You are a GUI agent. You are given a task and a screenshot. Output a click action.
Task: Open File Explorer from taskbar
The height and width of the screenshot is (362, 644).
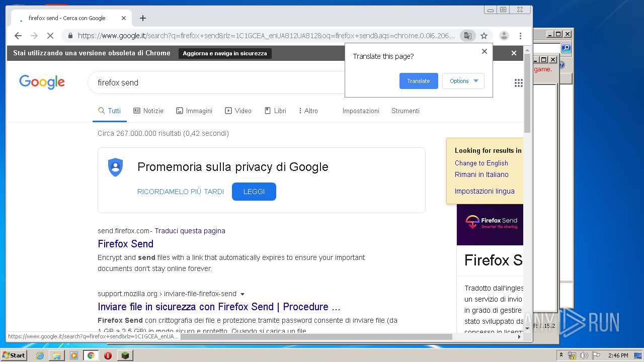coord(57,355)
